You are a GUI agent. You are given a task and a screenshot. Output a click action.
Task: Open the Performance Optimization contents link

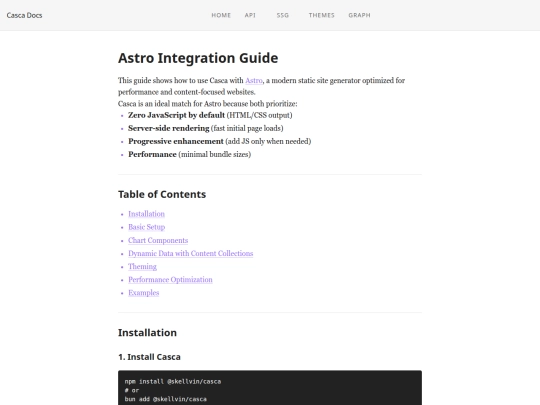[x=170, y=280]
